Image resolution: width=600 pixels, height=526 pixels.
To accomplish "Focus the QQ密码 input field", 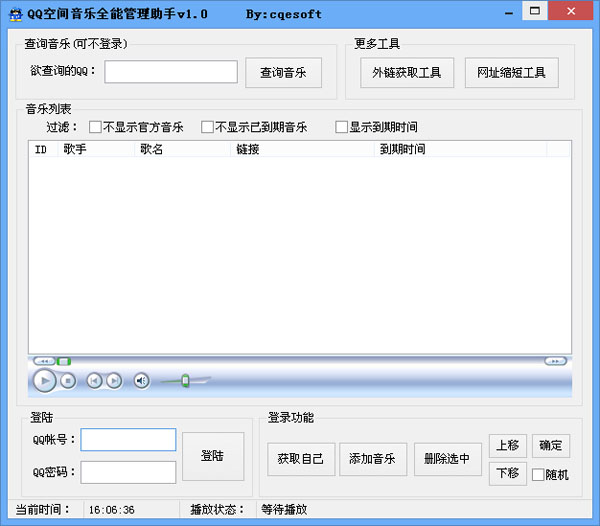I will point(128,472).
